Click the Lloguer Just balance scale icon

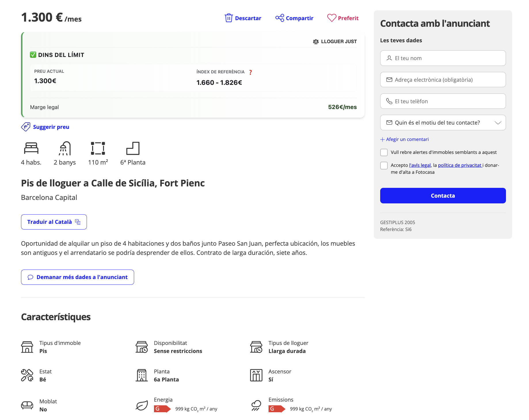(x=316, y=42)
